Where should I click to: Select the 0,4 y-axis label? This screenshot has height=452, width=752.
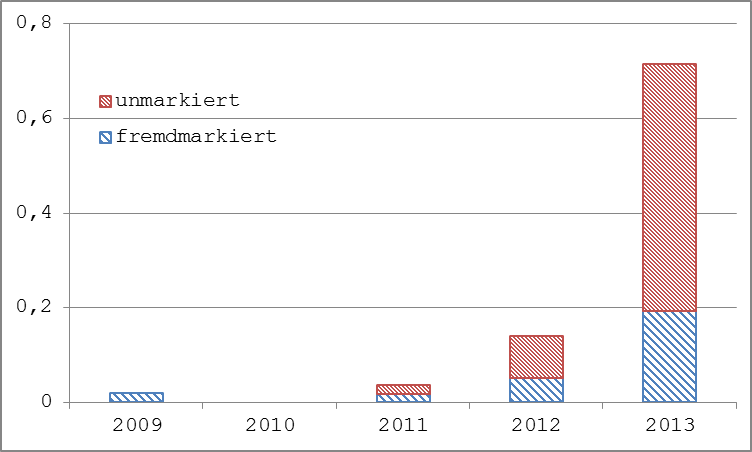(34, 212)
